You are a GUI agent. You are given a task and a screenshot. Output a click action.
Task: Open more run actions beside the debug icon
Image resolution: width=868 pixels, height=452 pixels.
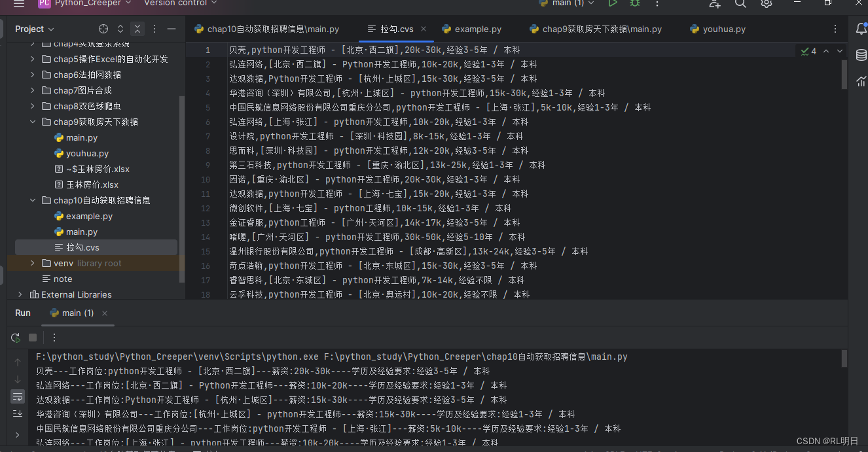coord(657,3)
